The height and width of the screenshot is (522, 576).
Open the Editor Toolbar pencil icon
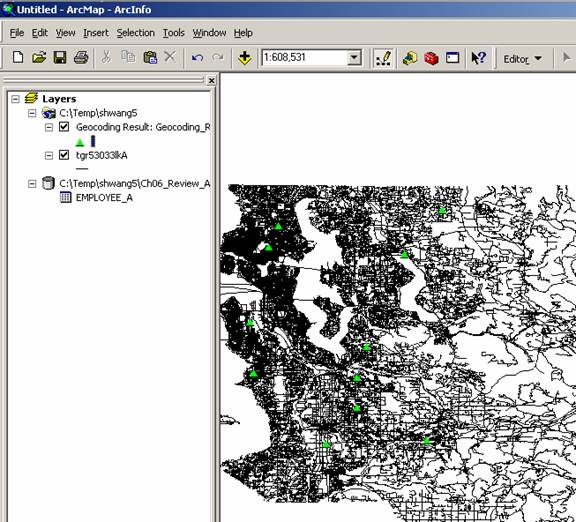383,58
